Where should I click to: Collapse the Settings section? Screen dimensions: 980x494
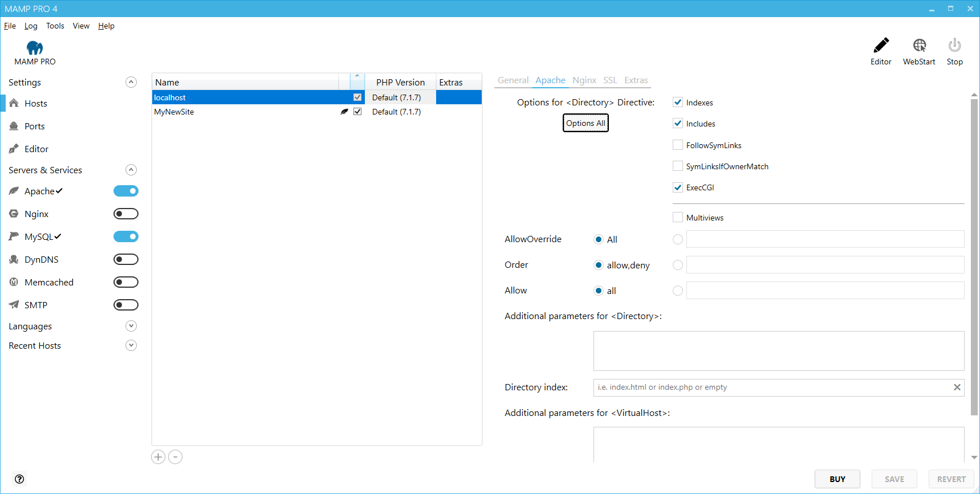pyautogui.click(x=131, y=82)
